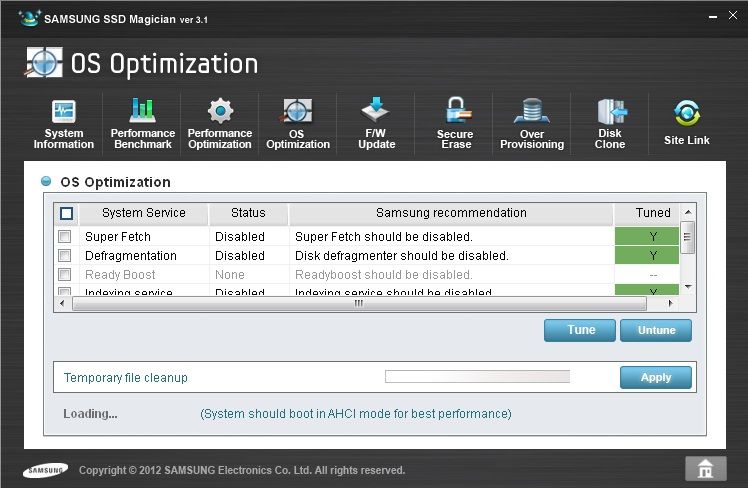This screenshot has width=748, height=488.
Task: Click the Temporary file cleanup label
Action: click(x=125, y=377)
